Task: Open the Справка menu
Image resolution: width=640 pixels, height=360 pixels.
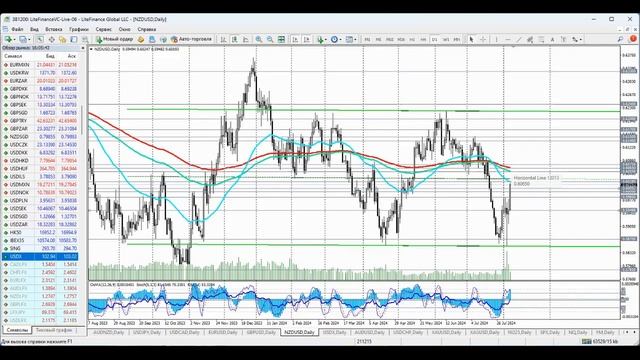Action: click(147, 29)
